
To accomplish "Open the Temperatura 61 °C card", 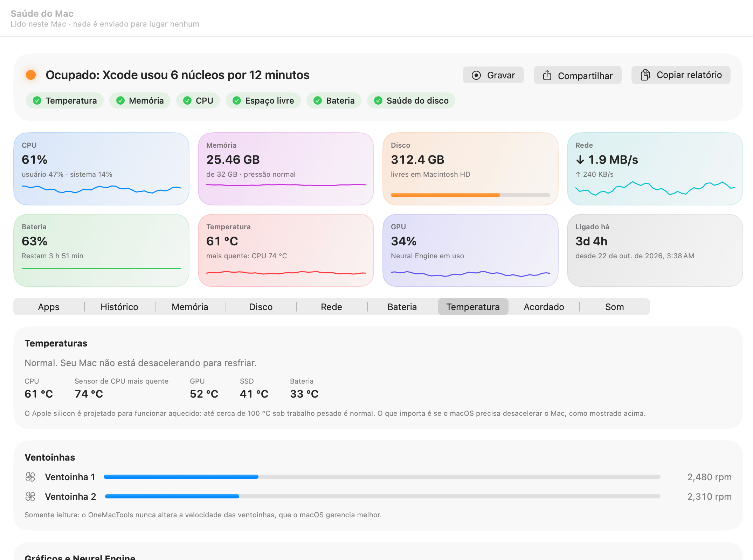I will coord(286,250).
